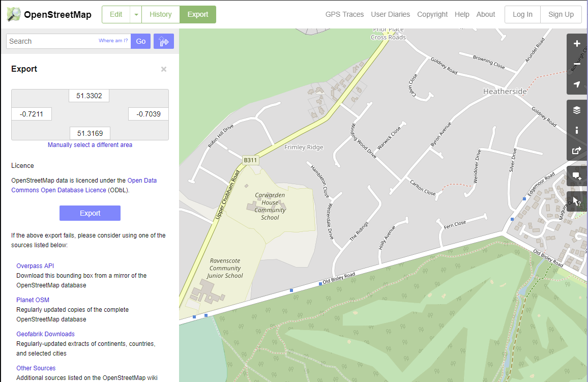Viewport: 588px width, 382px height.
Task: Open the Other Sources link
Action: [36, 368]
